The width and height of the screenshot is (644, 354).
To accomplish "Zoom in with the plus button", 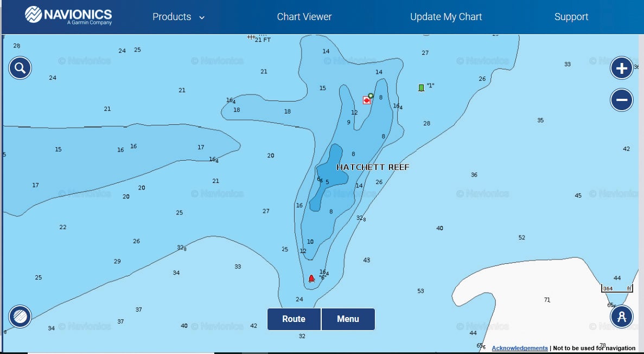I will click(621, 68).
